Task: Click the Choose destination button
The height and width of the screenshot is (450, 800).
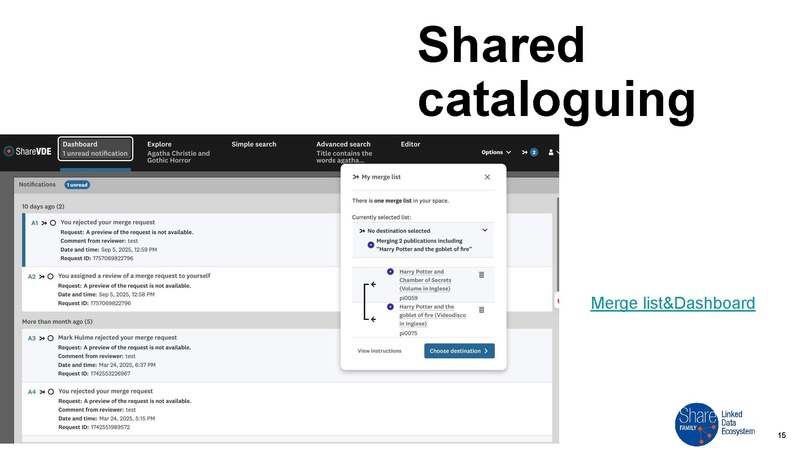Action: tap(459, 351)
